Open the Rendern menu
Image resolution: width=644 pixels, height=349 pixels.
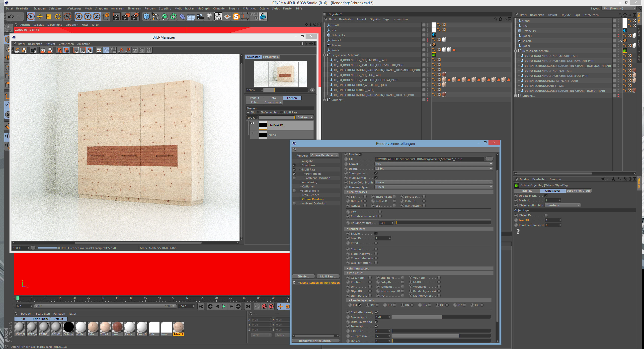[150, 8]
